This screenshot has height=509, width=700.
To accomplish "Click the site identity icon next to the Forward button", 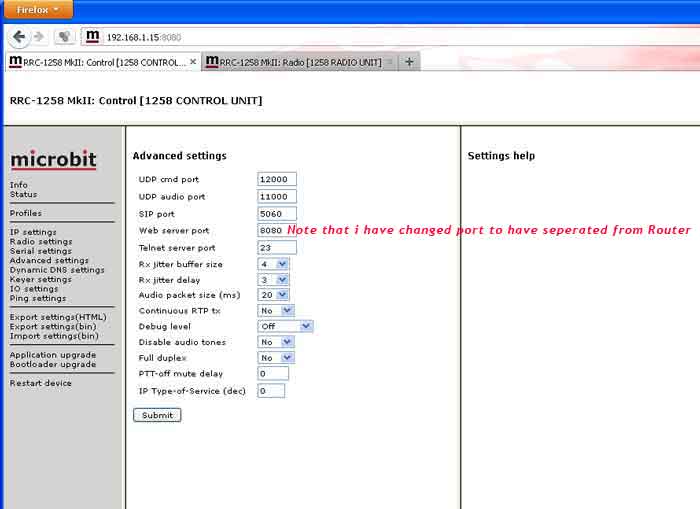I will pyautogui.click(x=64, y=37).
